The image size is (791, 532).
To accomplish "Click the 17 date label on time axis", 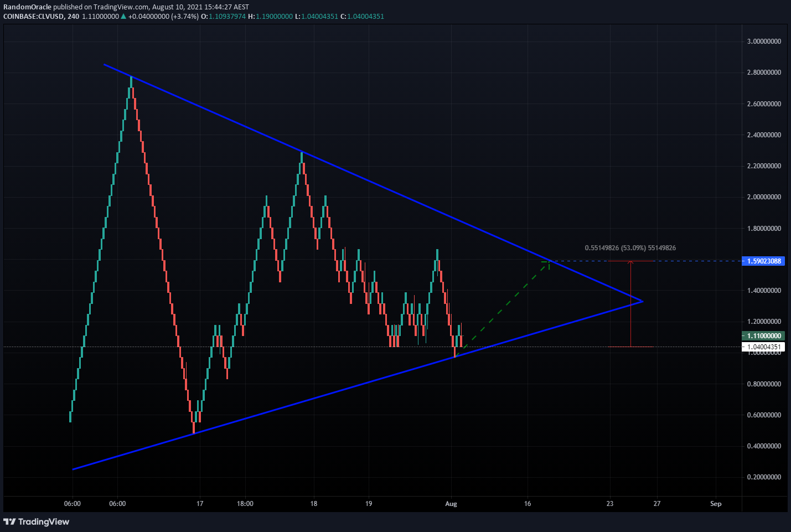I will [200, 504].
